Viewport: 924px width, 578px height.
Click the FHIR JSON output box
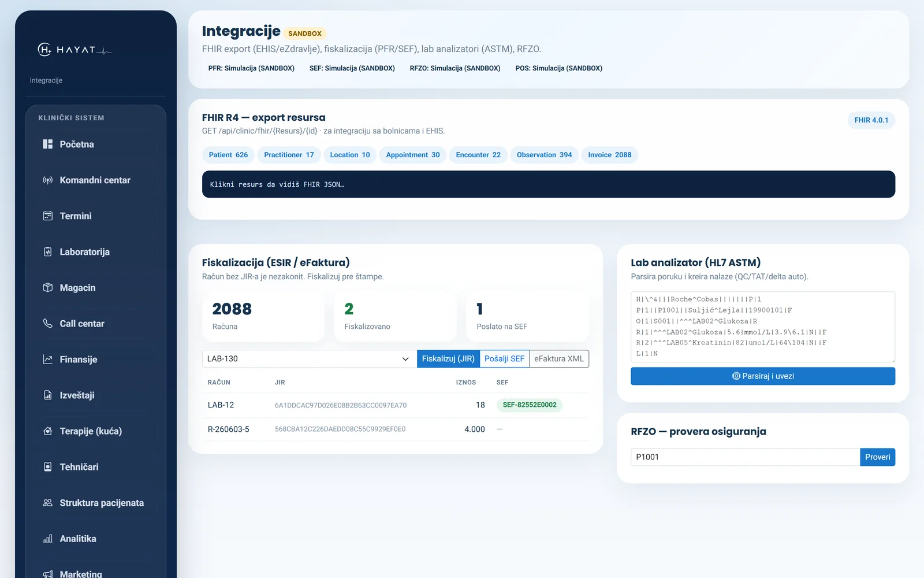pos(549,184)
